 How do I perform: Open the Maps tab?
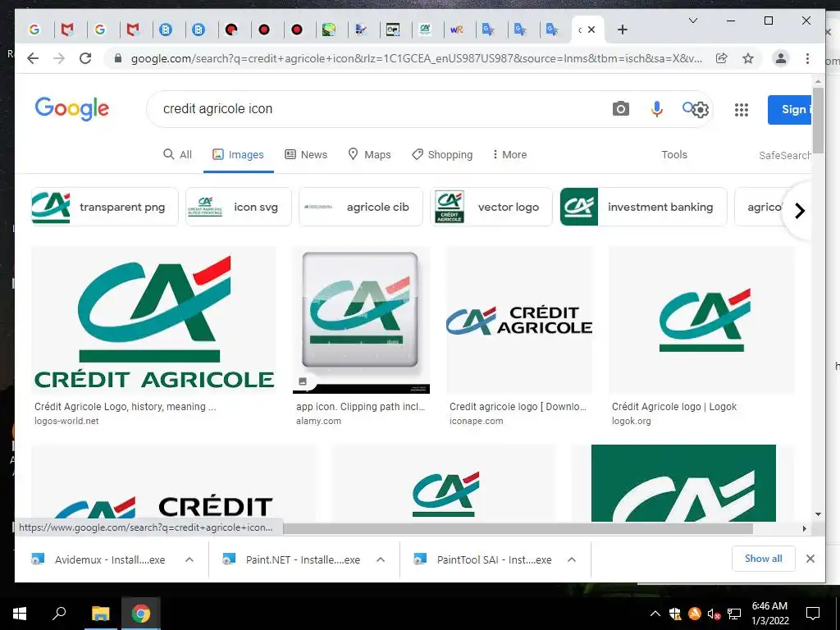coord(370,154)
